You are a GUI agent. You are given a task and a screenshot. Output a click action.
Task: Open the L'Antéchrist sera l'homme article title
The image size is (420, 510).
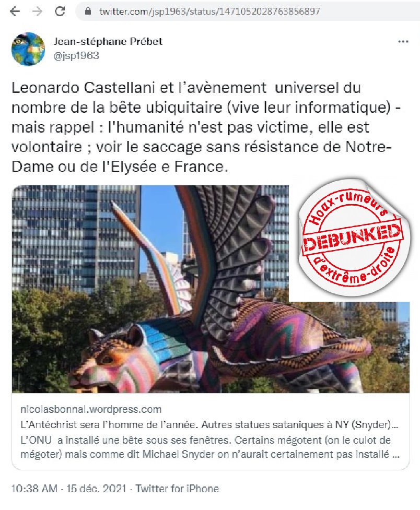tap(209, 424)
